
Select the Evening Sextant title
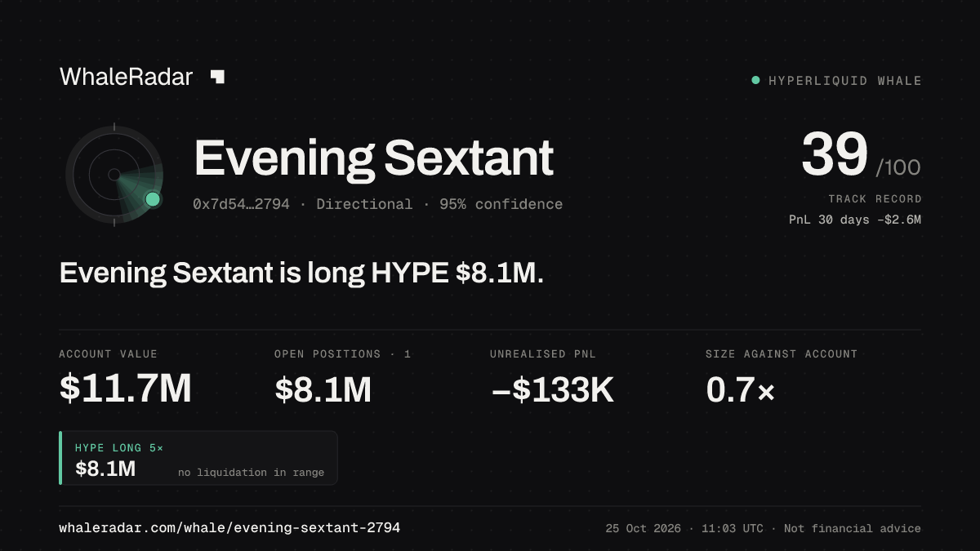click(x=373, y=158)
